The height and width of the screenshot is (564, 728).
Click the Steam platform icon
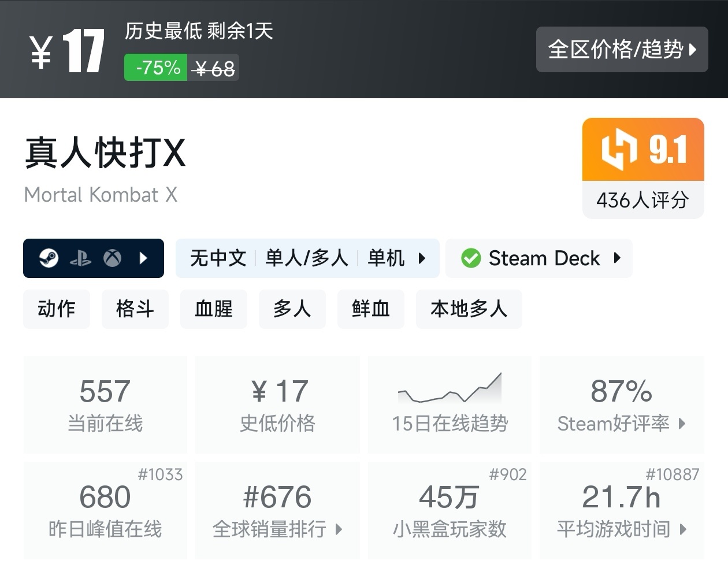click(x=49, y=258)
